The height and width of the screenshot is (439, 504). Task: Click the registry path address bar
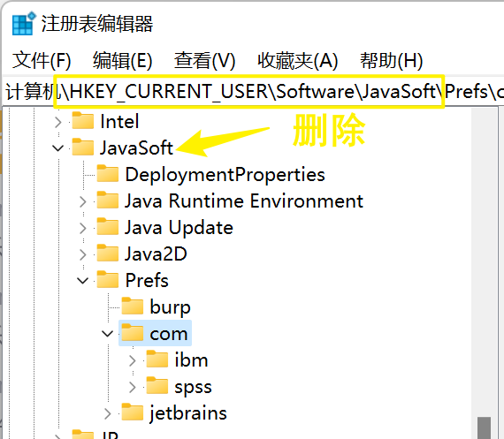[254, 92]
